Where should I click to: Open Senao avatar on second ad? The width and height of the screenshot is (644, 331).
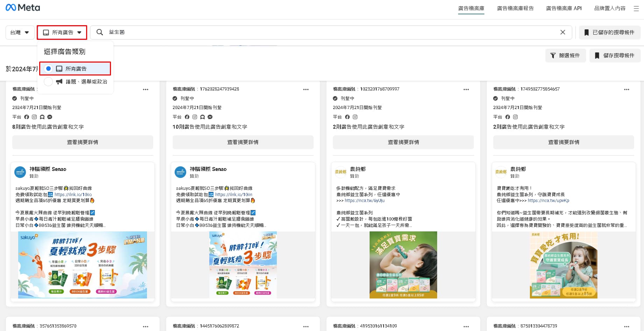click(180, 172)
